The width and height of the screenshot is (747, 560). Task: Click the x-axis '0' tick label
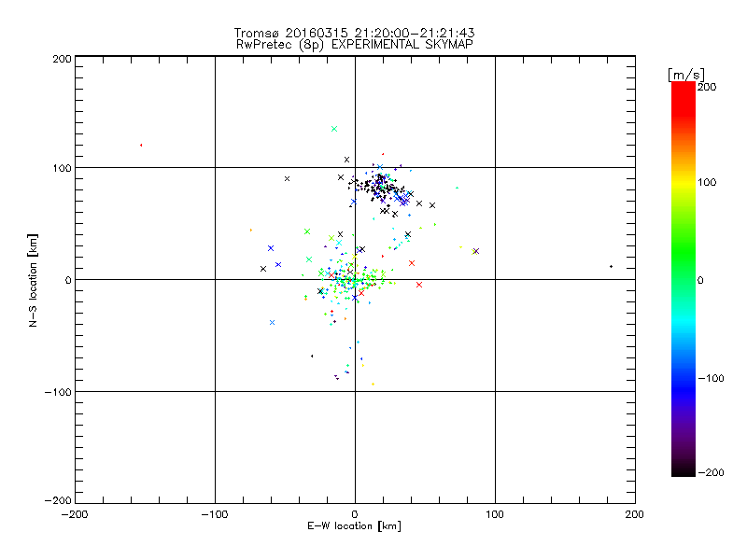[x=355, y=514]
